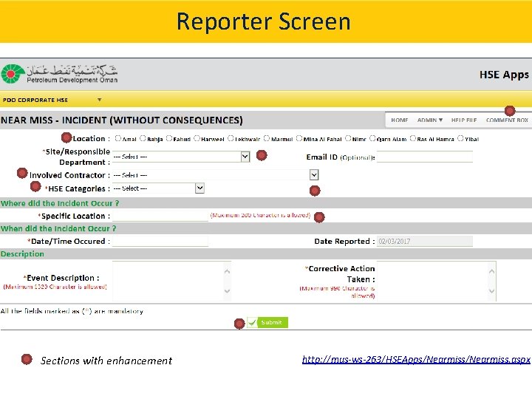Open the ADMIN menu
Viewport: 532px width, 399px height.
tap(430, 120)
